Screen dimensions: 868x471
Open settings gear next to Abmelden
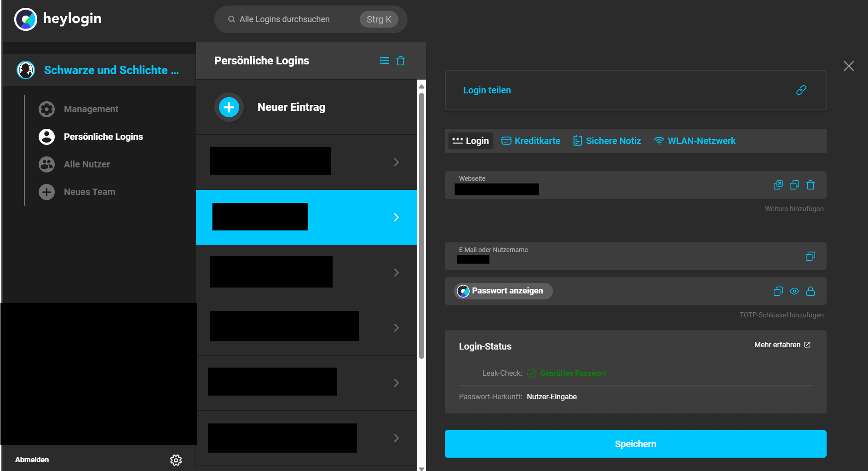tap(176, 460)
